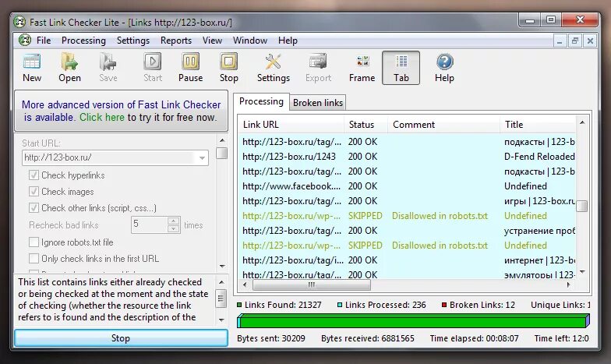Open the Settings menu in the menu bar

(132, 41)
